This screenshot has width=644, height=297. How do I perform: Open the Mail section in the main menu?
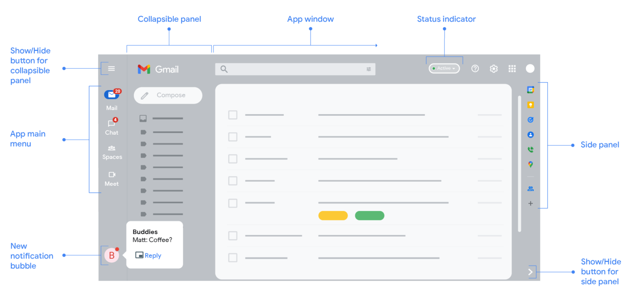click(112, 96)
